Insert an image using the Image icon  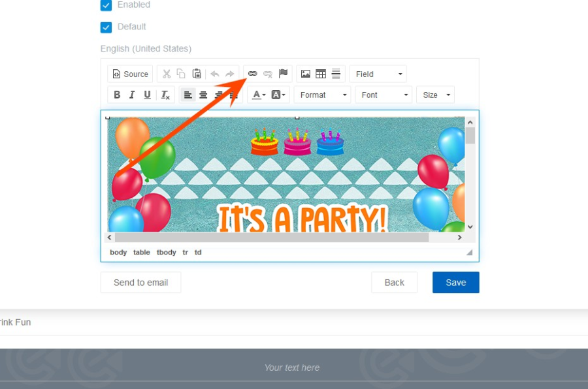(x=305, y=74)
